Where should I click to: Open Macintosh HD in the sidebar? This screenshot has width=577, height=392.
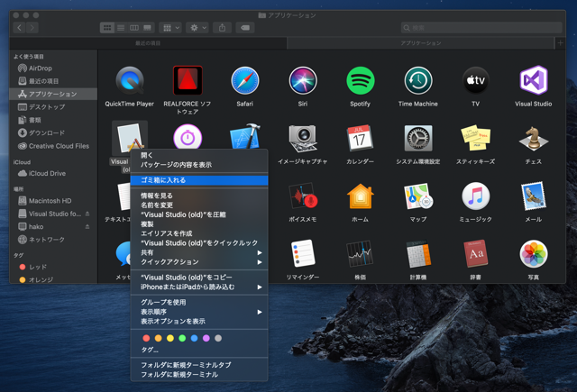(x=53, y=201)
